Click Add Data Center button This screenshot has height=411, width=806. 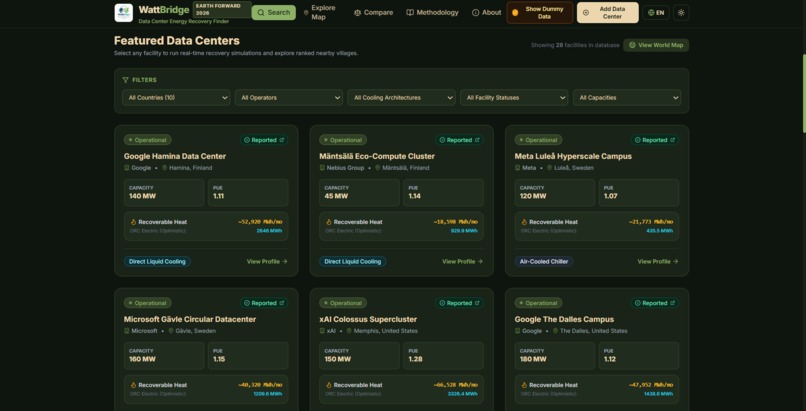(x=608, y=12)
